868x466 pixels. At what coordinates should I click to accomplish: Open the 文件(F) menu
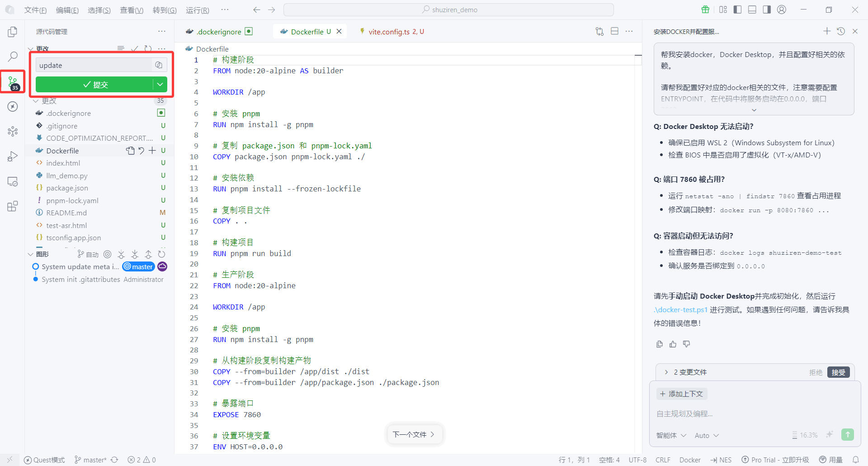click(35, 10)
